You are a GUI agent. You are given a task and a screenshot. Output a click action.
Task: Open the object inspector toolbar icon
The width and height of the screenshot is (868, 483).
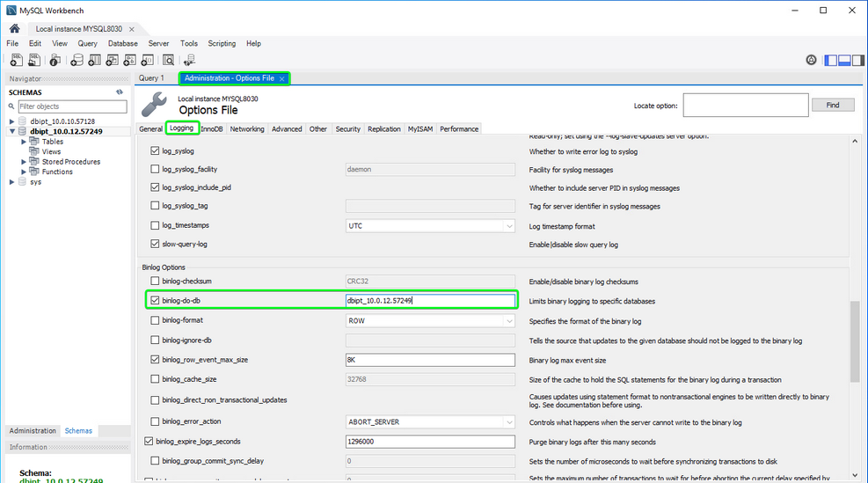pos(55,60)
